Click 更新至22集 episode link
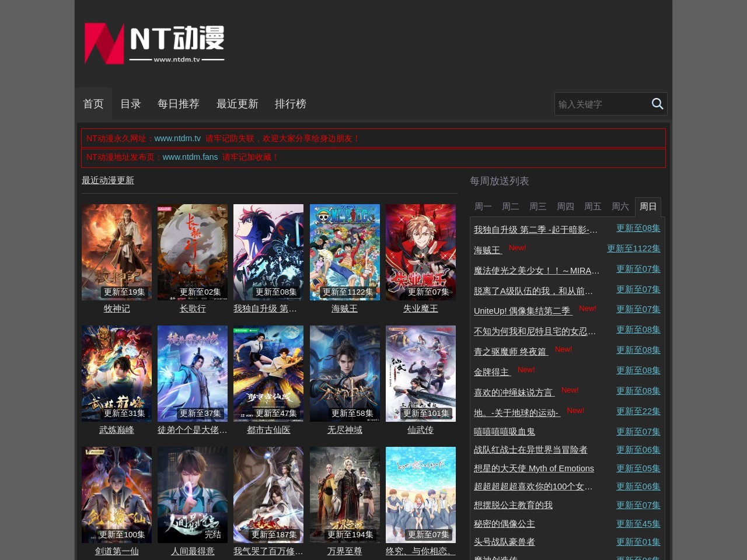 pos(638,411)
